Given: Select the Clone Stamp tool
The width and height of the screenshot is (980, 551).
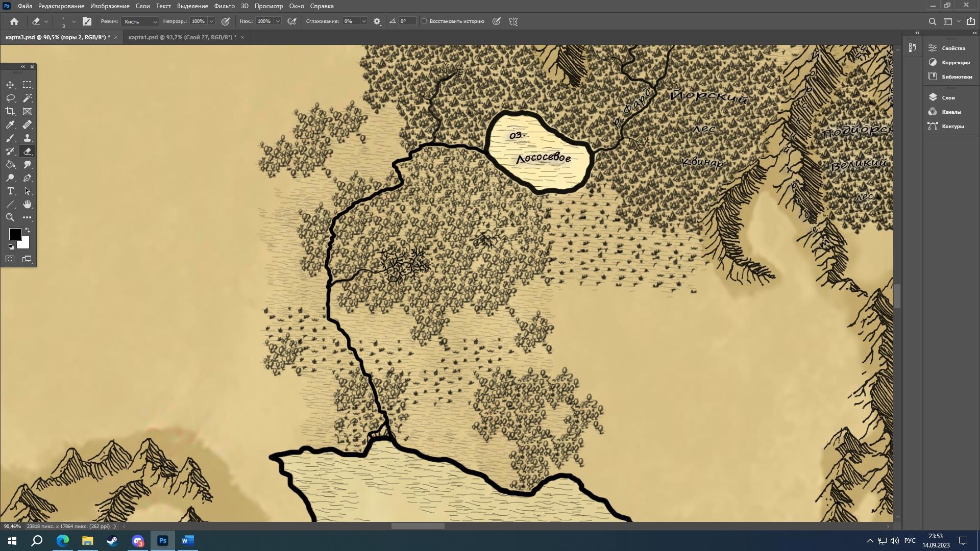Looking at the screenshot, I should coord(28,138).
